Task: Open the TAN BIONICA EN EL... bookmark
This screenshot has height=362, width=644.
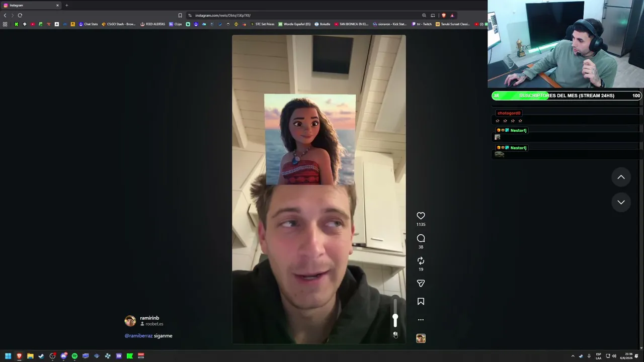Action: click(x=351, y=24)
